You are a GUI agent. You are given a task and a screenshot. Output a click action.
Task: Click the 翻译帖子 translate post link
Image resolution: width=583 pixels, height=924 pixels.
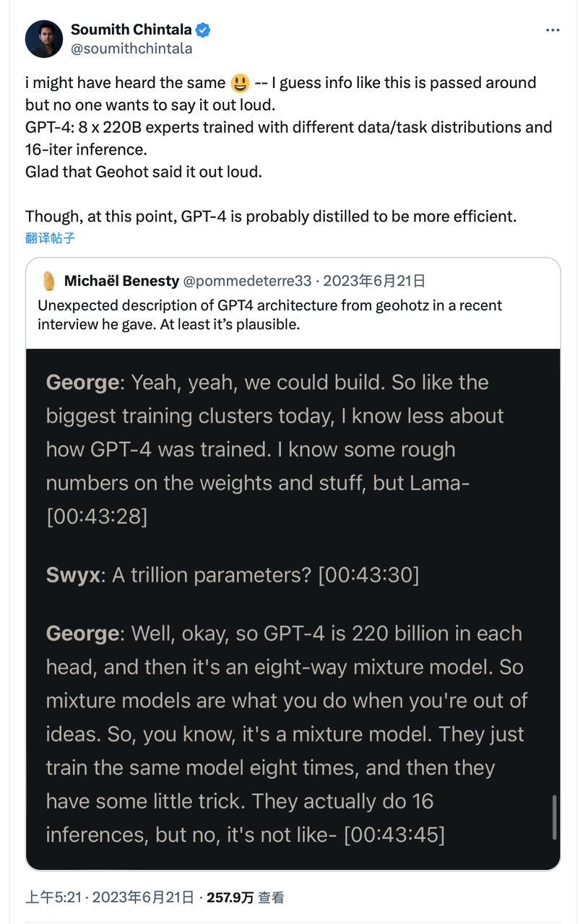coord(50,237)
